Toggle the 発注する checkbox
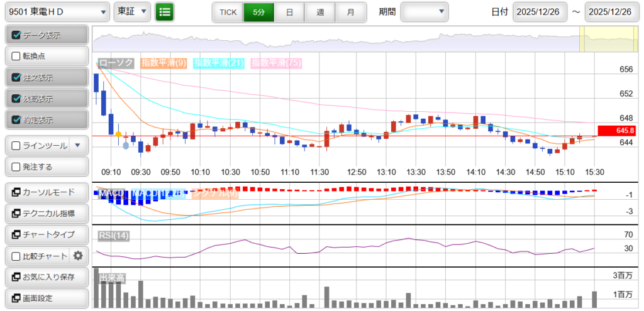This screenshot has width=644, height=311. tap(16, 166)
